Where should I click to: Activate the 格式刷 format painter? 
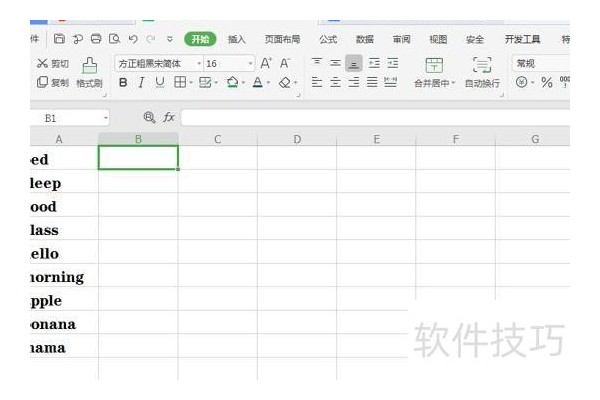coord(89,73)
